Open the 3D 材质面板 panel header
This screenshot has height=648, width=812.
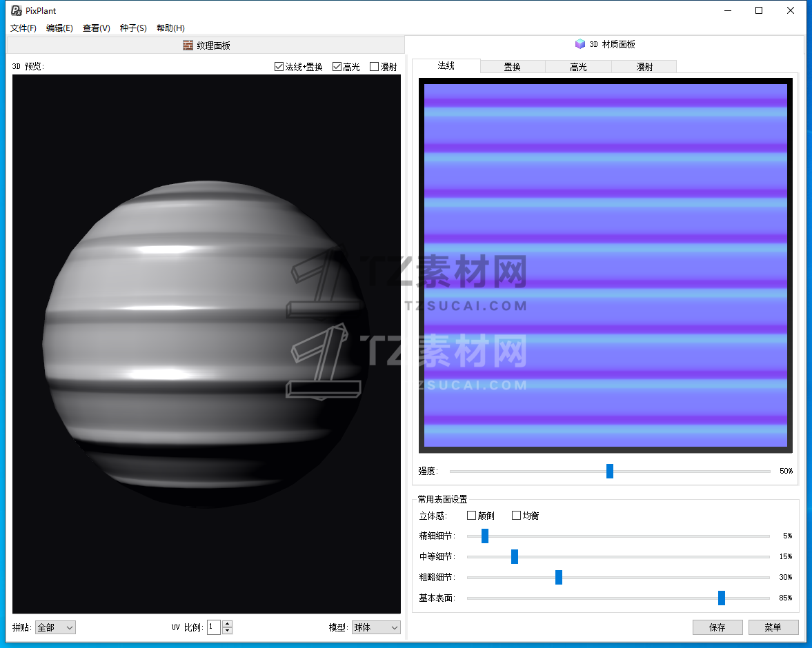pyautogui.click(x=605, y=44)
